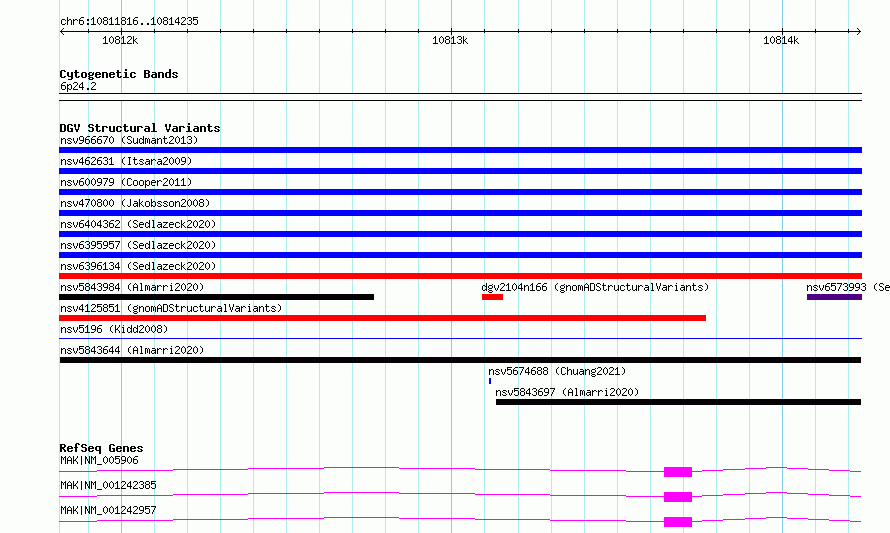Viewport: 890px width, 533px height.
Task: Select the blue bar under nsv470800 (Jakobsson2008)
Action: point(460,213)
